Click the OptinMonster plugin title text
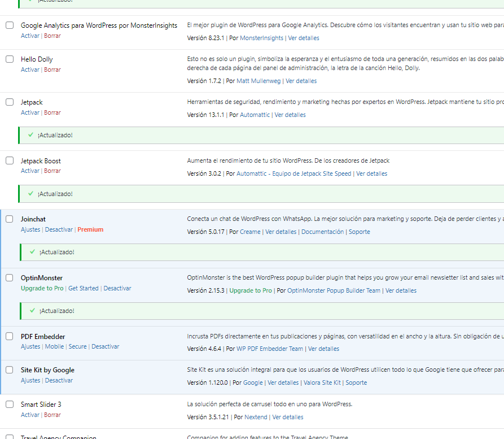The width and height of the screenshot is (504, 439). click(x=42, y=278)
